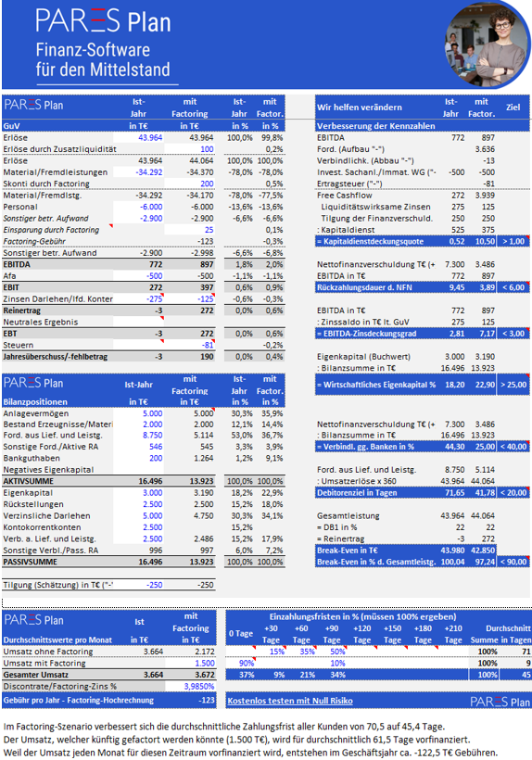
Task: Click the '= Kapitaldienstdeckungsquote' label
Action: 370,241
